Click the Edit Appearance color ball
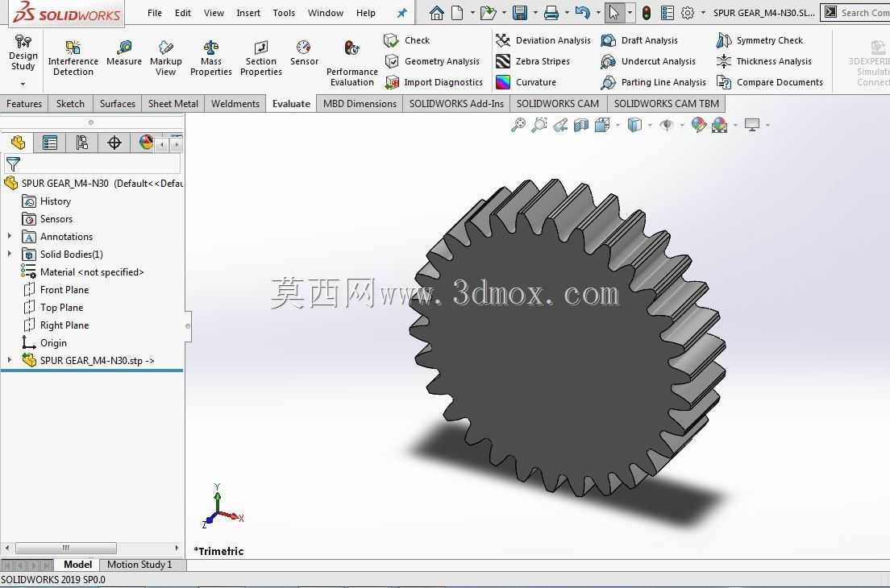 tap(699, 125)
